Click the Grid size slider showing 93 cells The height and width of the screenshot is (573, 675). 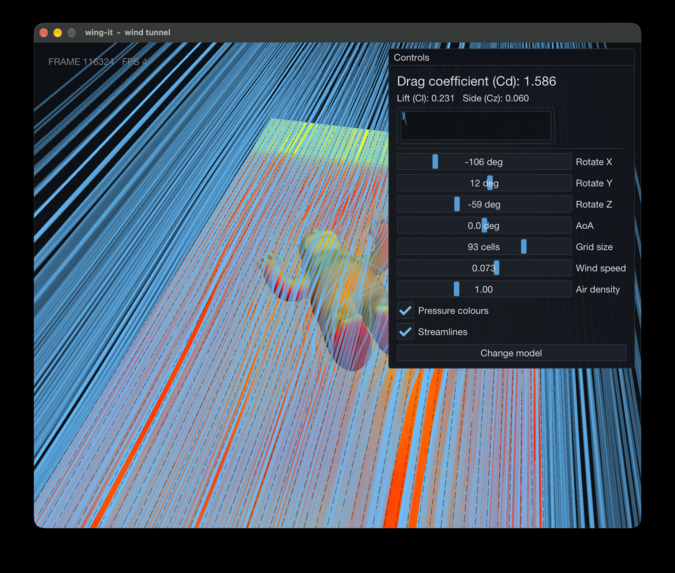(484, 247)
